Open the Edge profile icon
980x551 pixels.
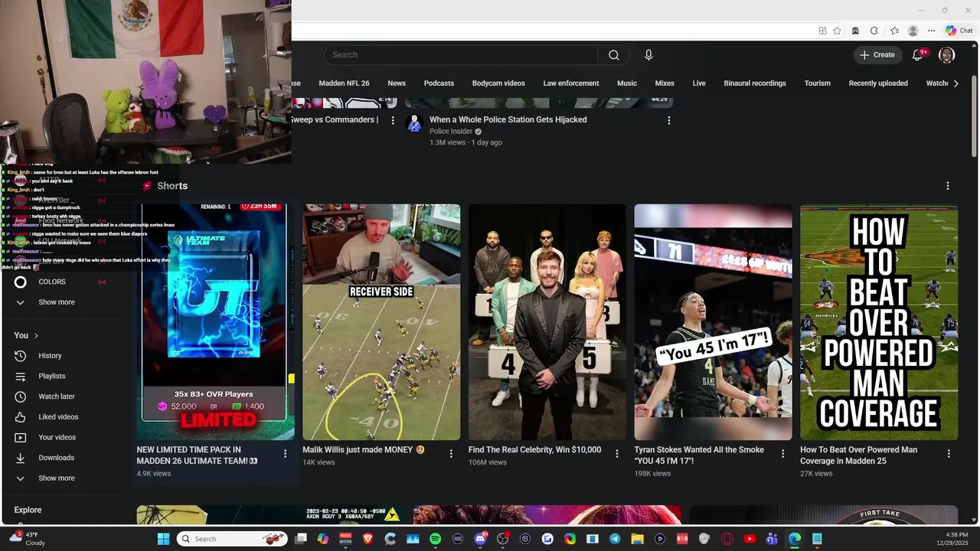click(x=913, y=31)
